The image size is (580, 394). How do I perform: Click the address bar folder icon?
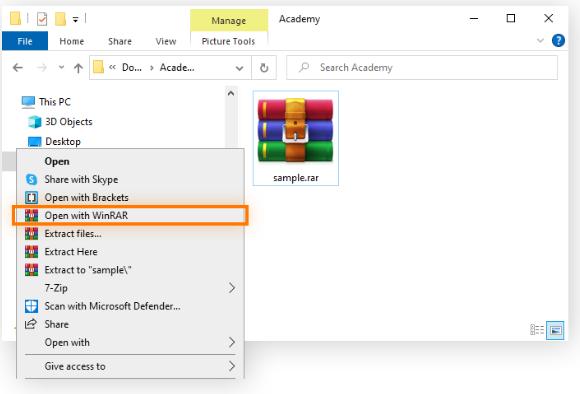tap(98, 67)
